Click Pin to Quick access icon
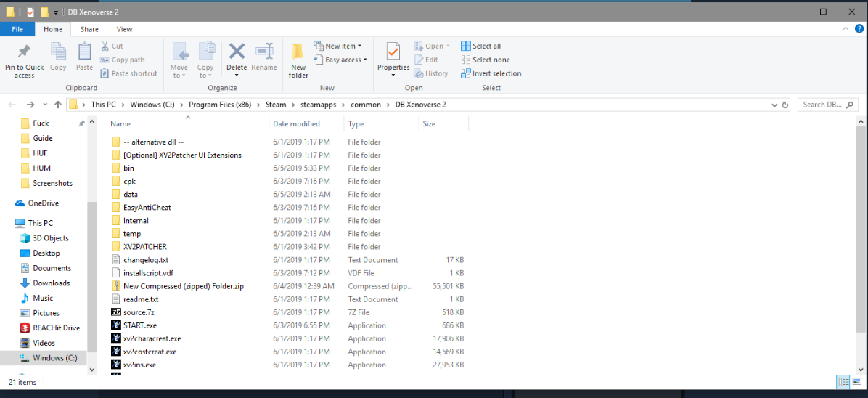 pyautogui.click(x=25, y=52)
